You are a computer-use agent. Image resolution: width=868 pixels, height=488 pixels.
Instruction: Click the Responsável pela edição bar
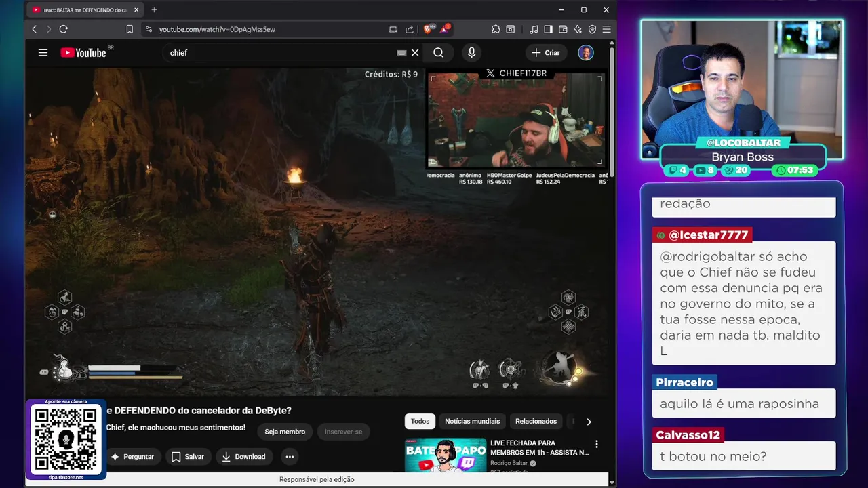[x=317, y=479]
